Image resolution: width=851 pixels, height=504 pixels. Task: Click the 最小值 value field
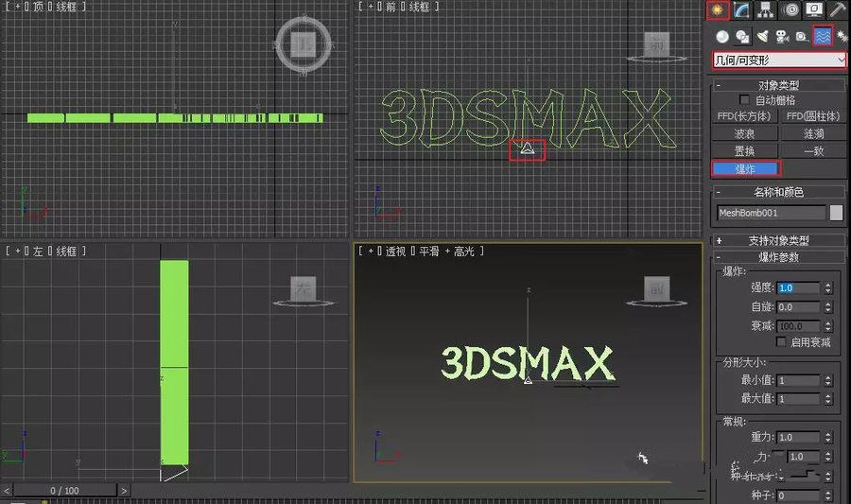point(799,381)
